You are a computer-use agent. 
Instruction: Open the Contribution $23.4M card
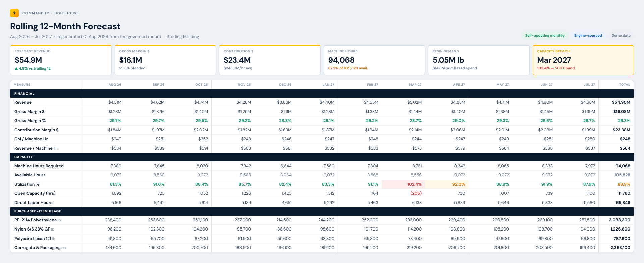270,60
